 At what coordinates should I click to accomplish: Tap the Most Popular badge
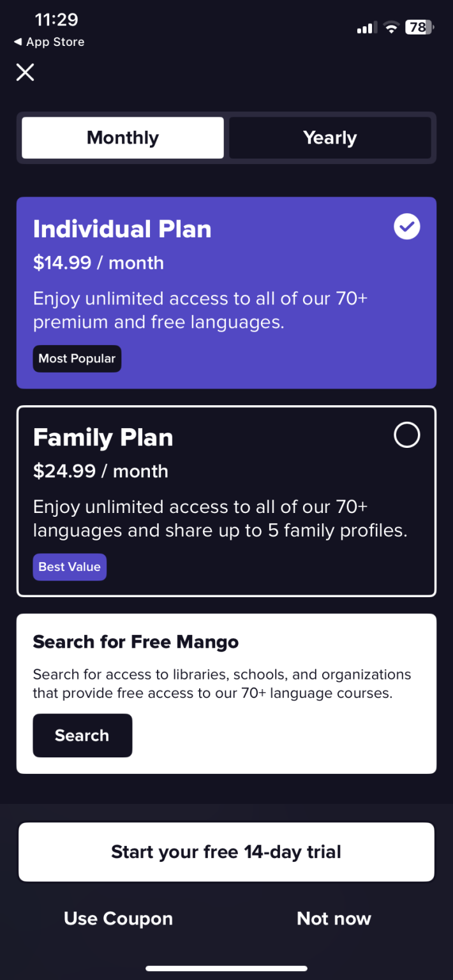tap(77, 359)
